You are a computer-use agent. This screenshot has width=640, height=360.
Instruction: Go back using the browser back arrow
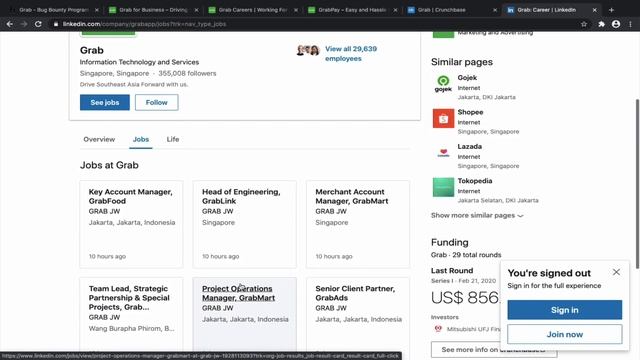click(9, 24)
